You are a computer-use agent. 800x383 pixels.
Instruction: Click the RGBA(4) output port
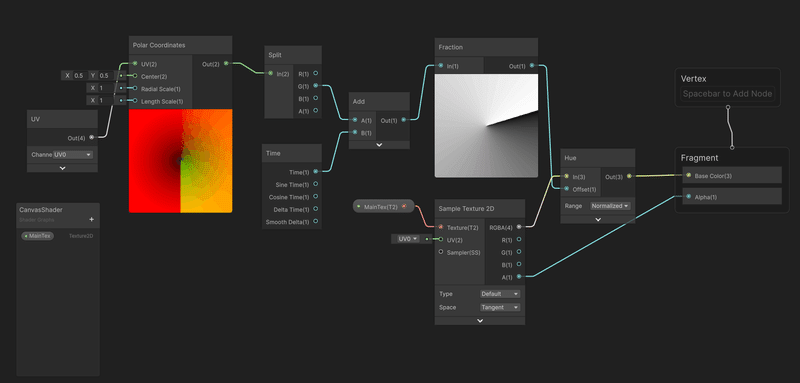(x=519, y=227)
